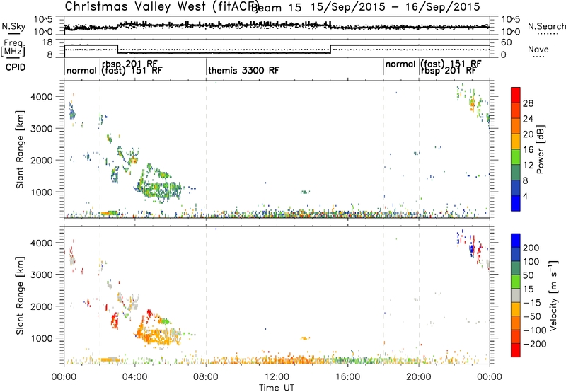Click the 'Velocity [m s⁻¹]' colorbar title
The width and height of the screenshot is (566, 392).
pyautogui.click(x=553, y=296)
